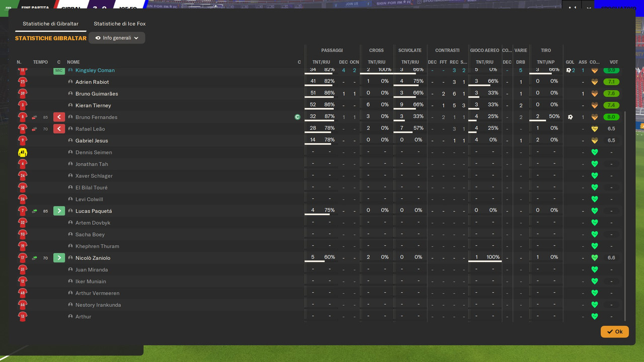This screenshot has width=644, height=362.
Task: Click the vertical scrollbar of the stats table
Action: click(625, 216)
